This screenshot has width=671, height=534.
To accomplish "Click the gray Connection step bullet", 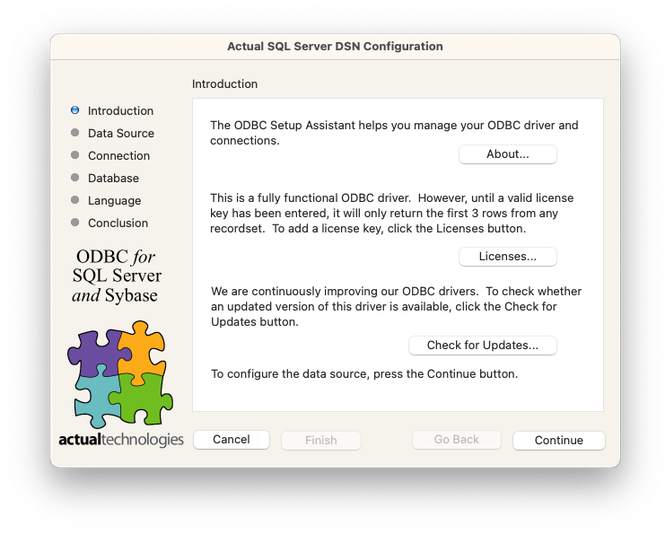I will click(75, 155).
